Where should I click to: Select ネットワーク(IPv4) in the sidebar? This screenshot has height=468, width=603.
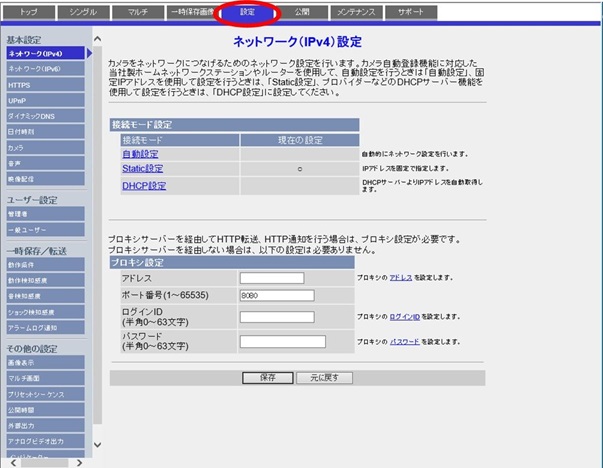[45, 53]
